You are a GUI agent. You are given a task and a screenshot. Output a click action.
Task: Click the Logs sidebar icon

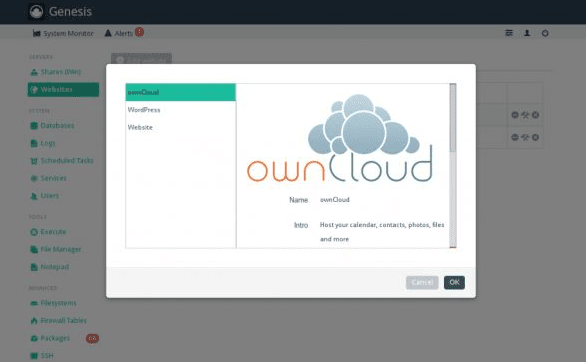[34, 143]
